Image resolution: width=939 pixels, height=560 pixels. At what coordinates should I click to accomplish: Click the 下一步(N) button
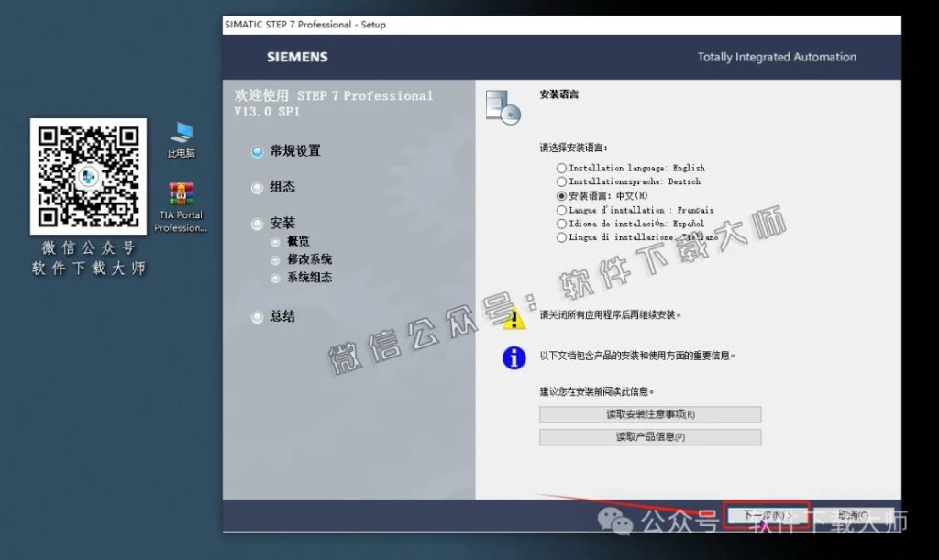pyautogui.click(x=766, y=515)
